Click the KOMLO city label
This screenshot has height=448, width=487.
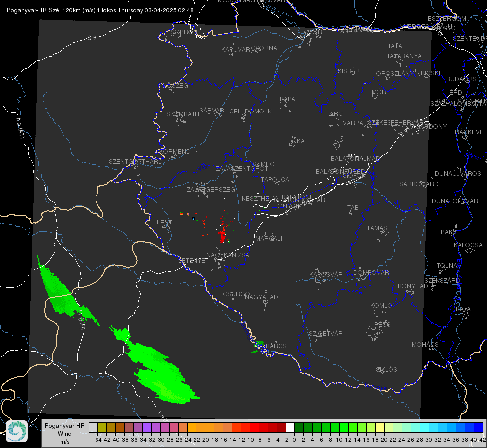tap(381, 306)
